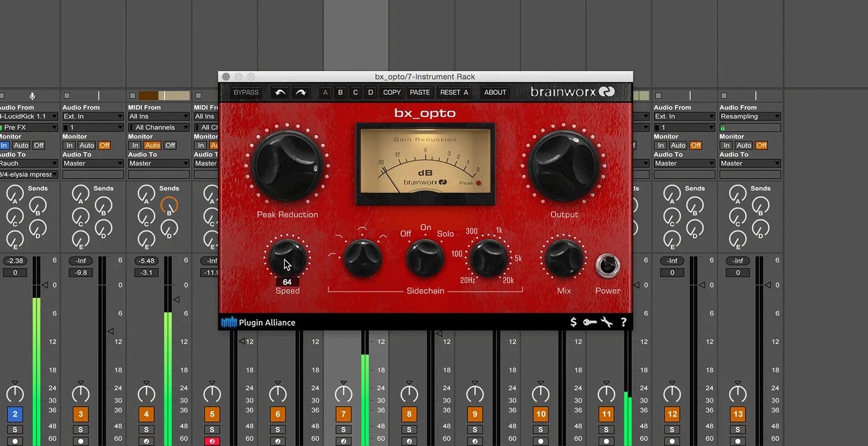Set track 3 Monitor to Auto
868x446 pixels.
coord(87,146)
